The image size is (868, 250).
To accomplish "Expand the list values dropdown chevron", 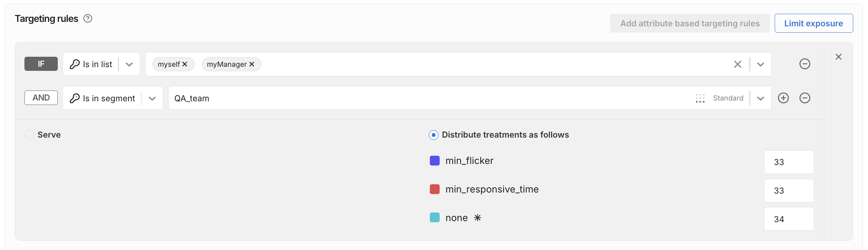I will [x=761, y=64].
